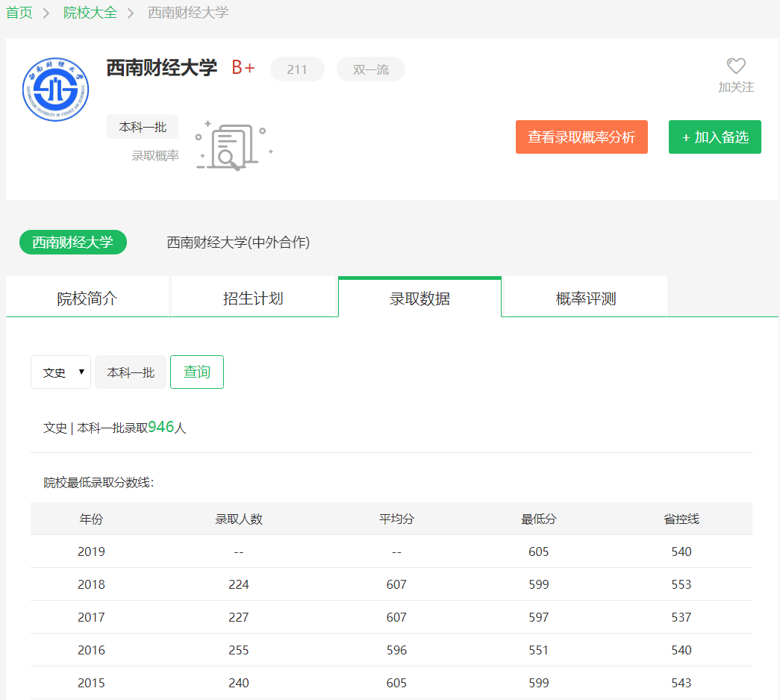Image resolution: width=780 pixels, height=700 pixels.
Task: Click the 211 tag badge
Action: pos(297,69)
